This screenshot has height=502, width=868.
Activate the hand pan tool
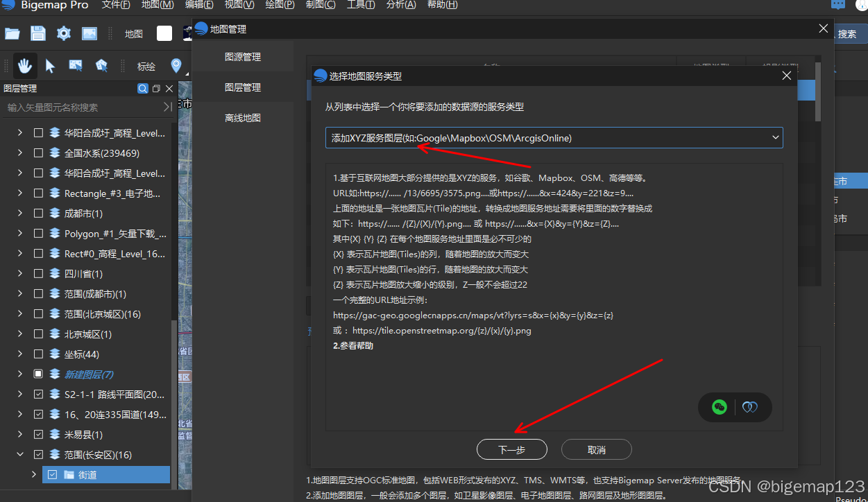25,66
